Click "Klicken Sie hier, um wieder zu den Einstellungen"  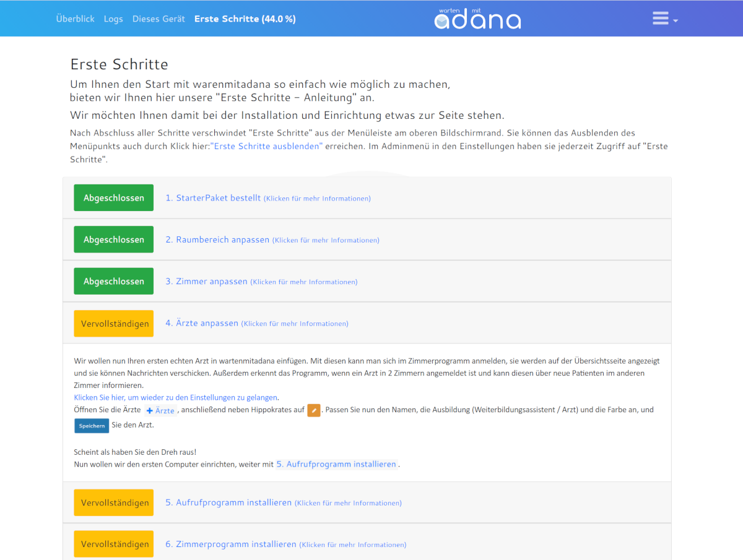[175, 397]
